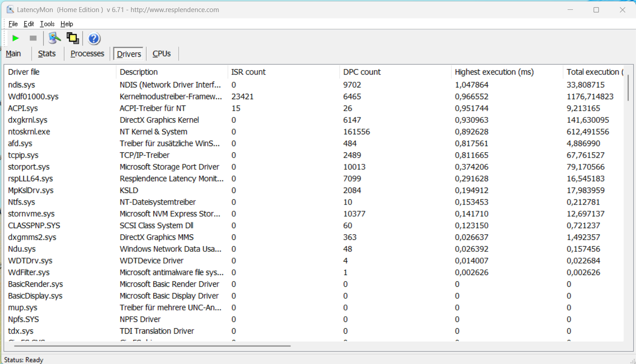Click DPC count value 161556

(357, 132)
